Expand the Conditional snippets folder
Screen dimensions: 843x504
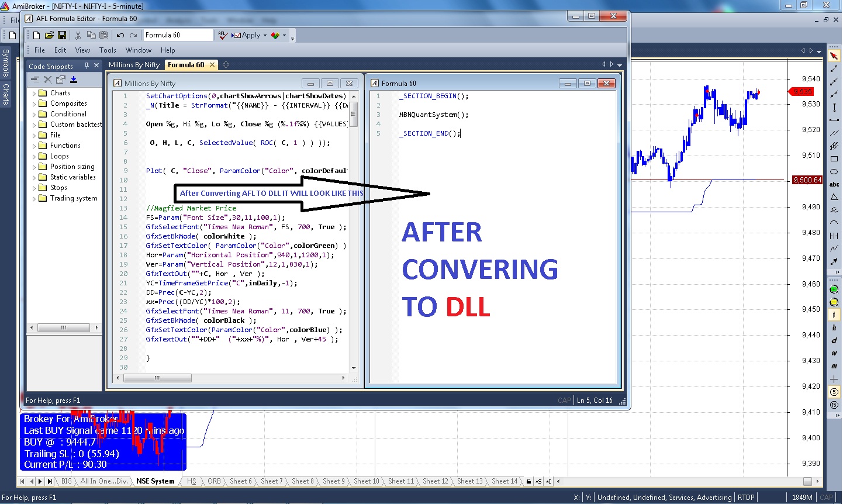click(x=34, y=114)
